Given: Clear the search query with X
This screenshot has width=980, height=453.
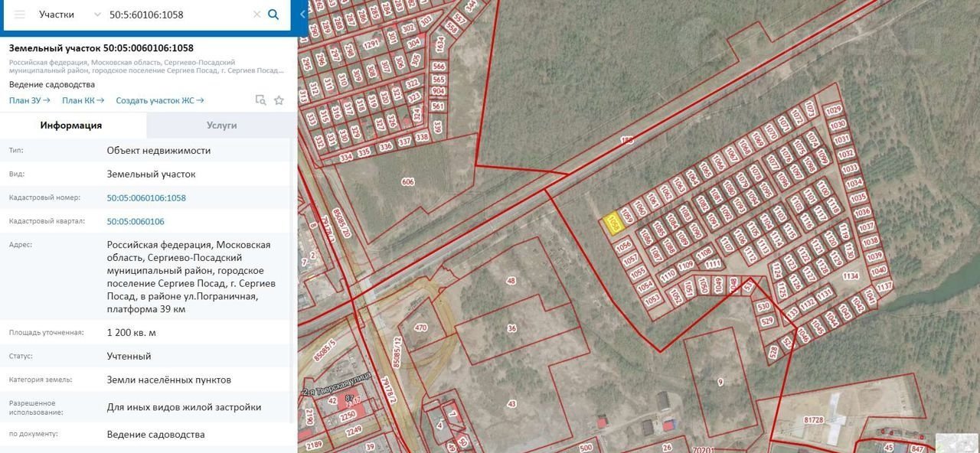Looking at the screenshot, I should tap(256, 15).
